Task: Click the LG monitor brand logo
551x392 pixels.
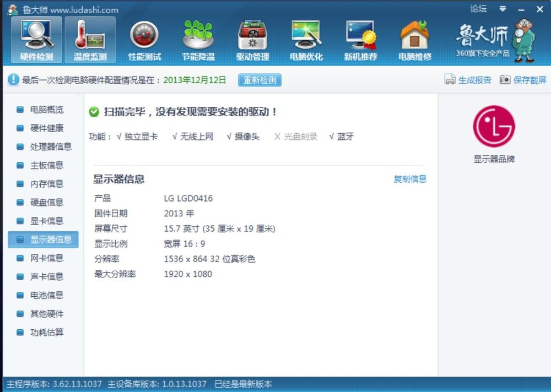Action: pos(494,126)
